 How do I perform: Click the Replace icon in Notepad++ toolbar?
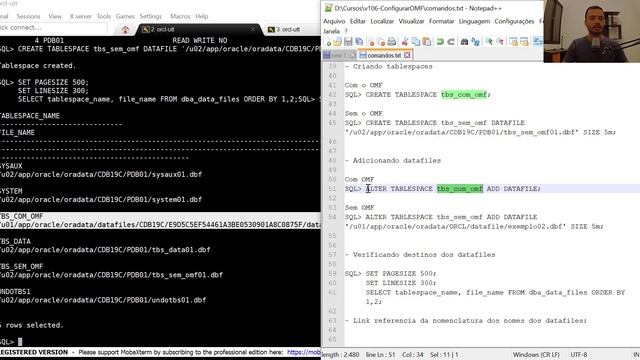point(476,42)
